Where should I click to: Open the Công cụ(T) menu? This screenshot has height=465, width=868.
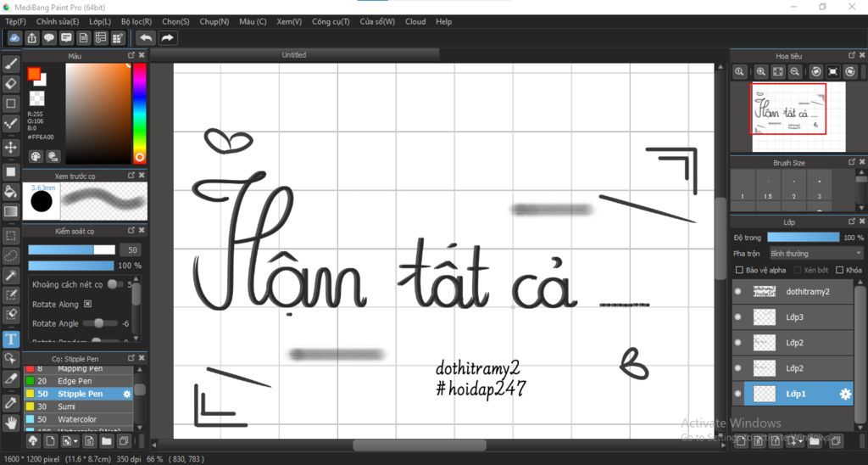click(331, 21)
